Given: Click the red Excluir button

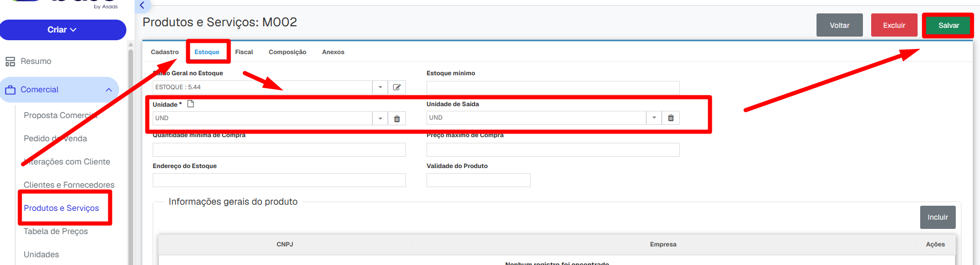Looking at the screenshot, I should (x=894, y=25).
